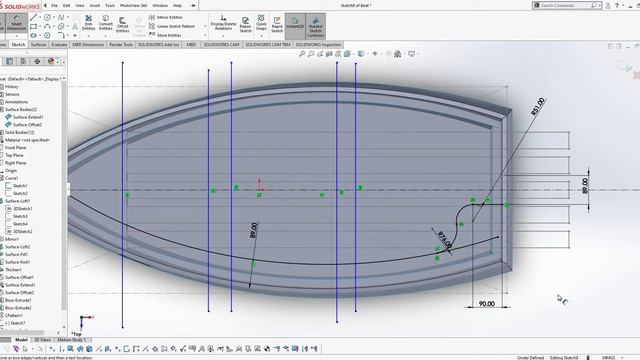The width and height of the screenshot is (640, 360).
Task: Switch to the Surfaces tab
Action: click(39, 44)
